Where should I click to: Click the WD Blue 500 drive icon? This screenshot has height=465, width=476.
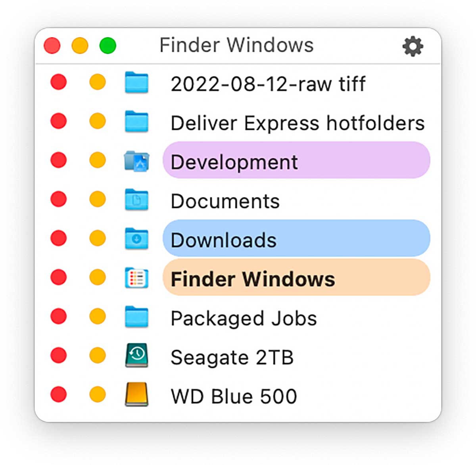click(x=136, y=394)
